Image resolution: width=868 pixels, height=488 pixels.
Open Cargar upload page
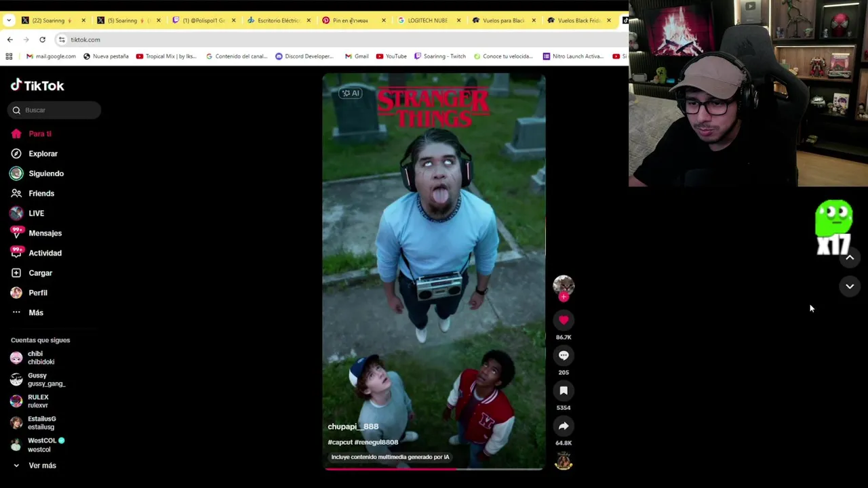31,272
